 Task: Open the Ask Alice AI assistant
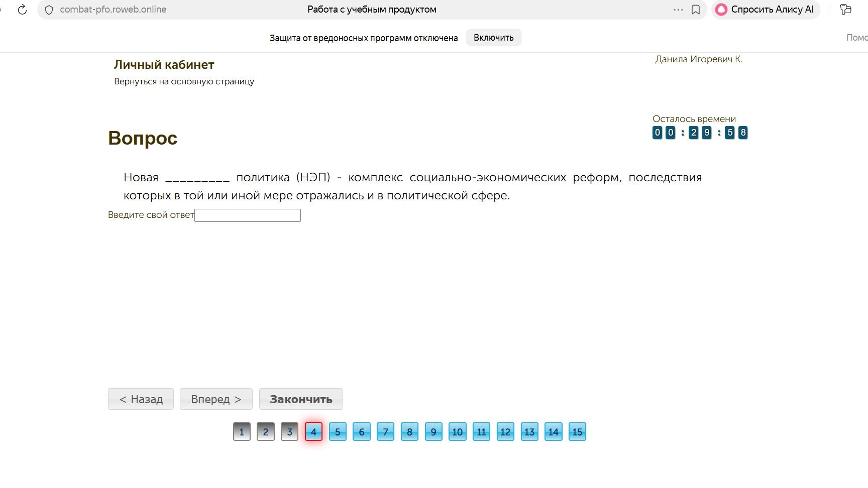coord(765,10)
